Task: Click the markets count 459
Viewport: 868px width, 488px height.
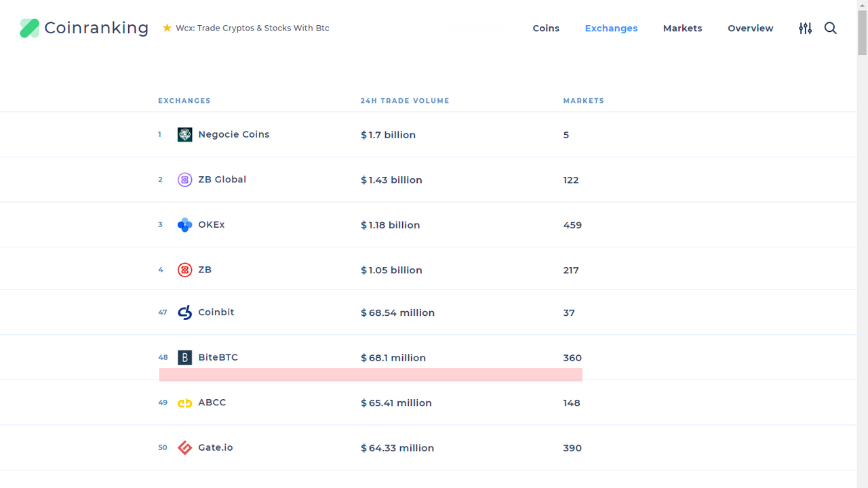Action: [572, 225]
